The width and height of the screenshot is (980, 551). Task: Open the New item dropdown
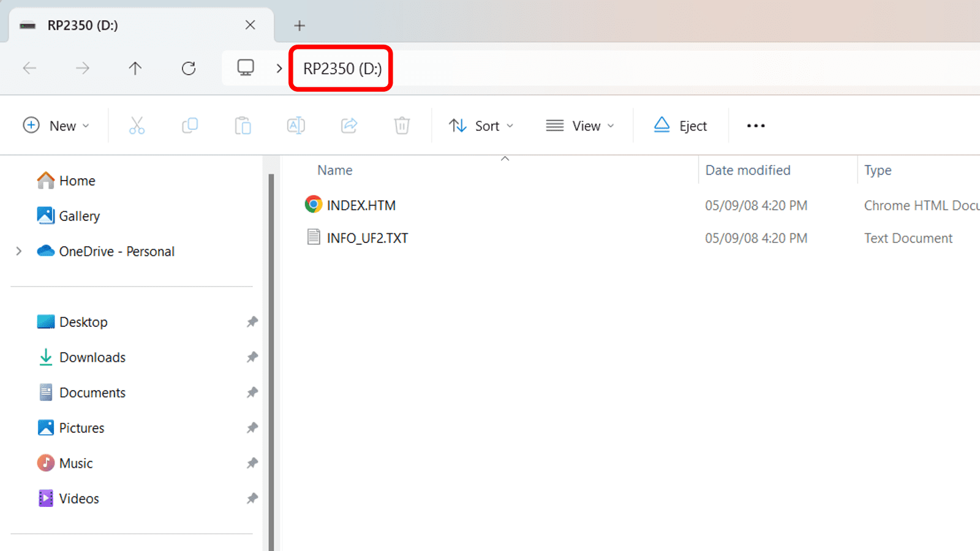56,126
